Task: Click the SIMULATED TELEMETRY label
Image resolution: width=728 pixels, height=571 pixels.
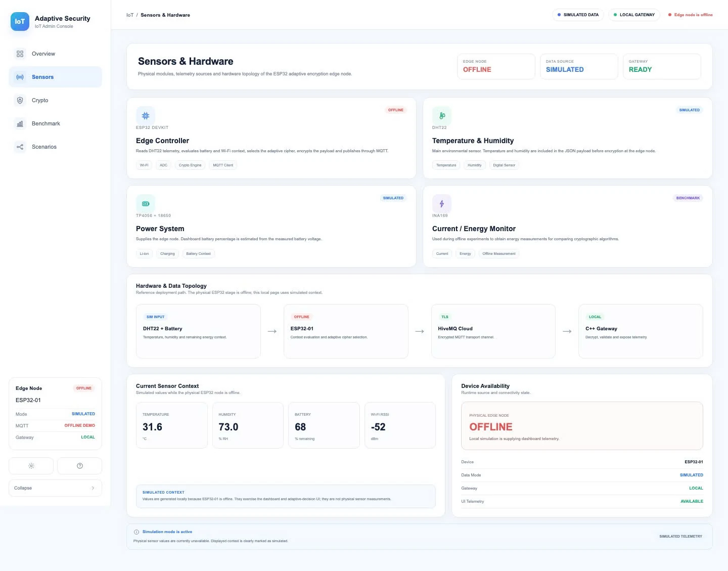Action: [x=680, y=536]
